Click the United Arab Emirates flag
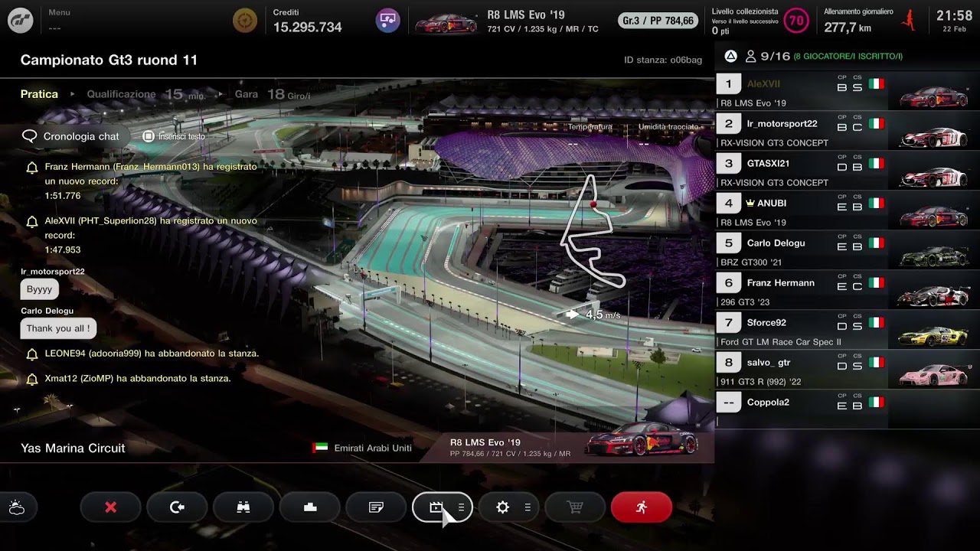Viewport: 980px width, 551px height. (320, 448)
